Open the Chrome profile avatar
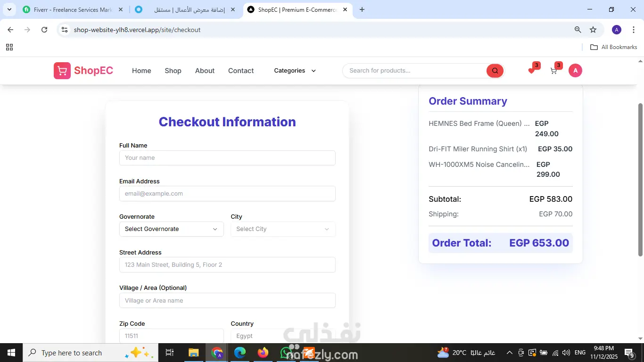 [x=616, y=30]
